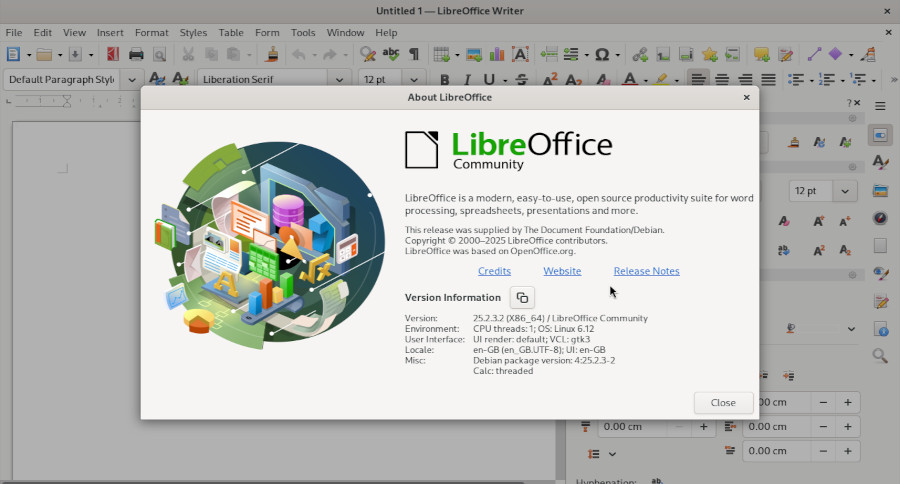Open the Unordered List dropdown arrow
Viewport: 900px width, 484px height.
(x=812, y=80)
